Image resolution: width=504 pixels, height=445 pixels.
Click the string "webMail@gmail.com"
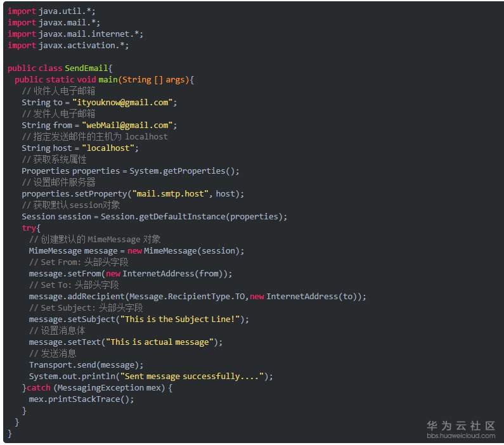point(127,126)
